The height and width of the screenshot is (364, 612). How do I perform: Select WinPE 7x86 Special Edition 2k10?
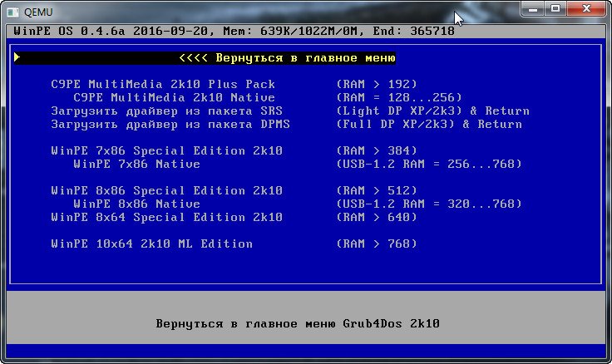pos(166,151)
